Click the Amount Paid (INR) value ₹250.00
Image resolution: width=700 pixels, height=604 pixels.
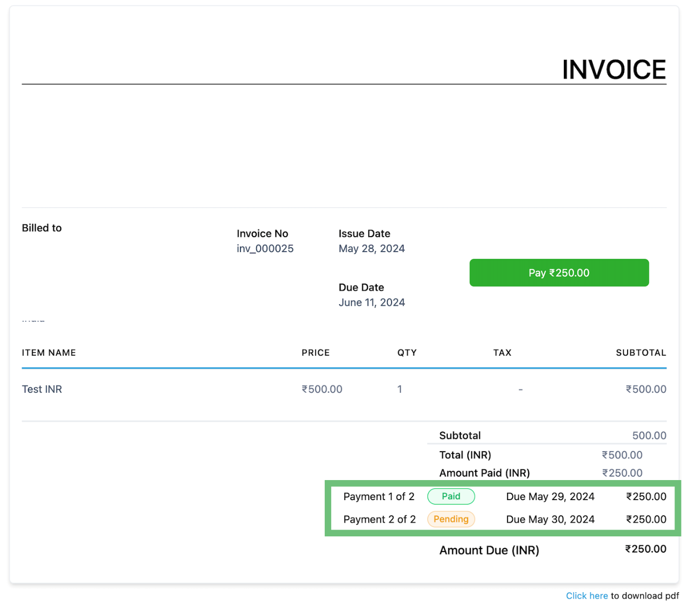click(622, 473)
